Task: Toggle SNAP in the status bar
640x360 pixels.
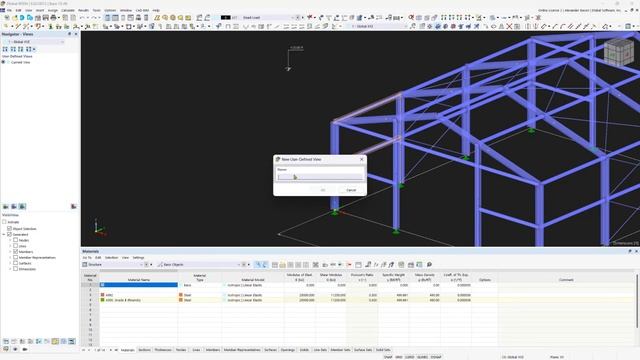Action: click(x=388, y=357)
